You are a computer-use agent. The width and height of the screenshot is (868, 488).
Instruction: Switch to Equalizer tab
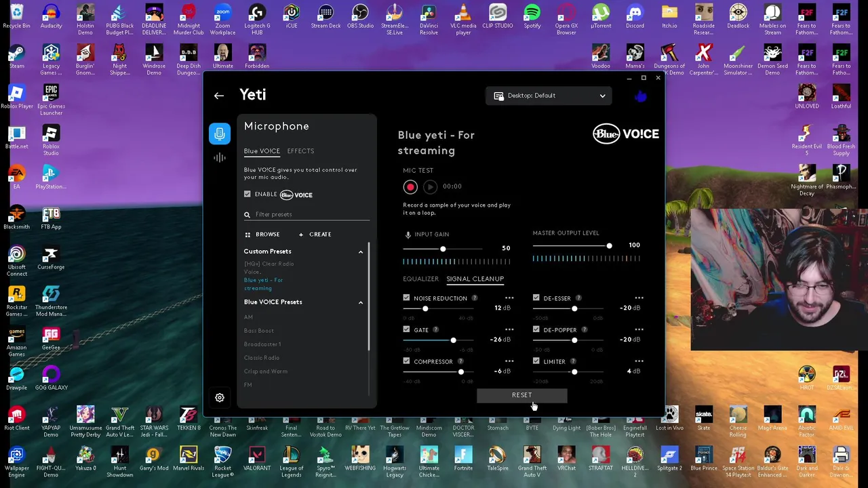420,279
